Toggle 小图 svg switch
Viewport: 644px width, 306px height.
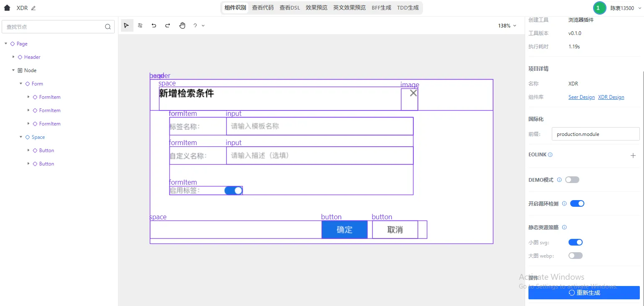point(576,242)
